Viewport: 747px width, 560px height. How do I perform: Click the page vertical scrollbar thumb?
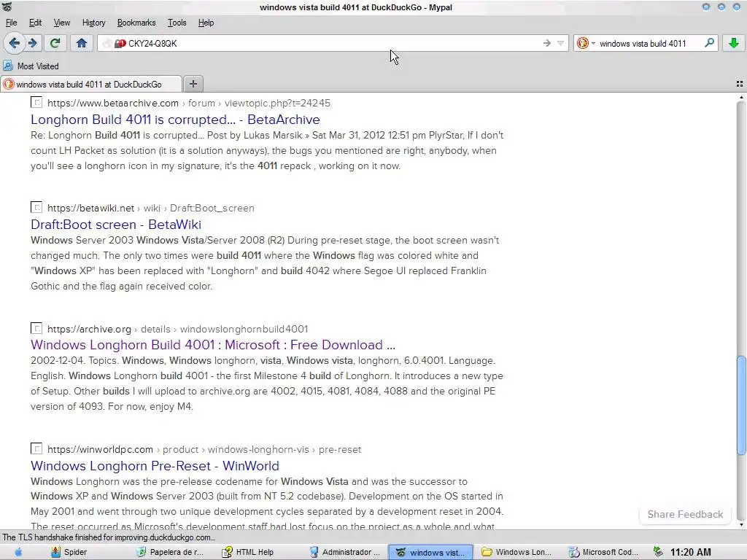tap(741, 405)
